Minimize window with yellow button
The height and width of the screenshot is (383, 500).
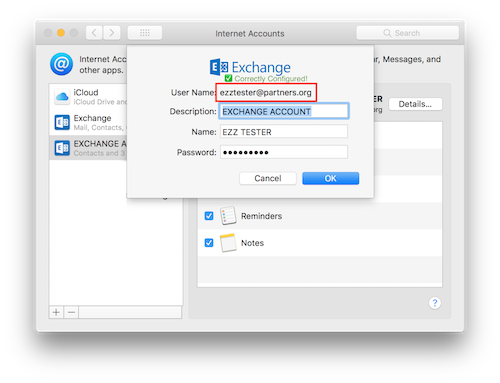click(61, 33)
